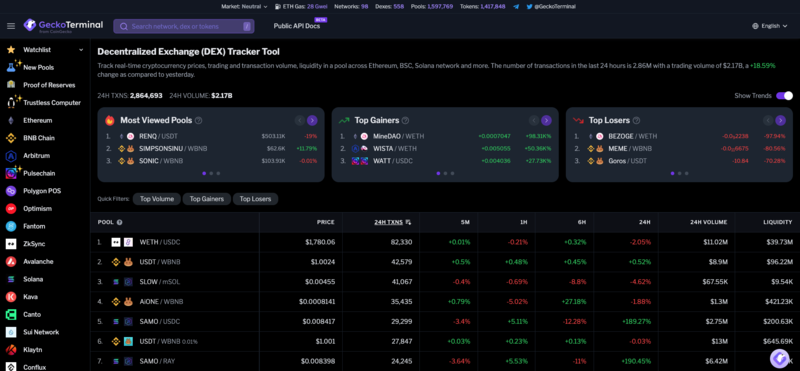Click the Trustless Computer icon
Image resolution: width=800 pixels, height=371 pixels.
click(11, 103)
